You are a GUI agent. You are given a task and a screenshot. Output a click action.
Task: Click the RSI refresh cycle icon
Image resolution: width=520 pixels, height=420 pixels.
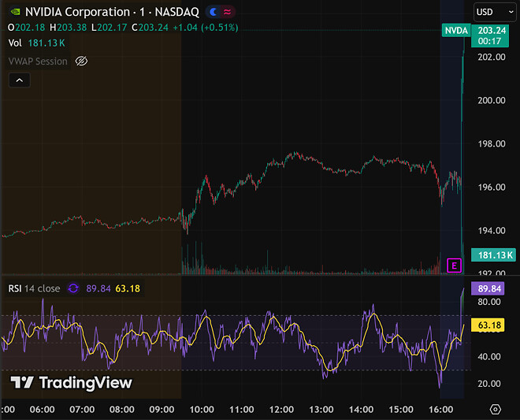click(x=73, y=288)
